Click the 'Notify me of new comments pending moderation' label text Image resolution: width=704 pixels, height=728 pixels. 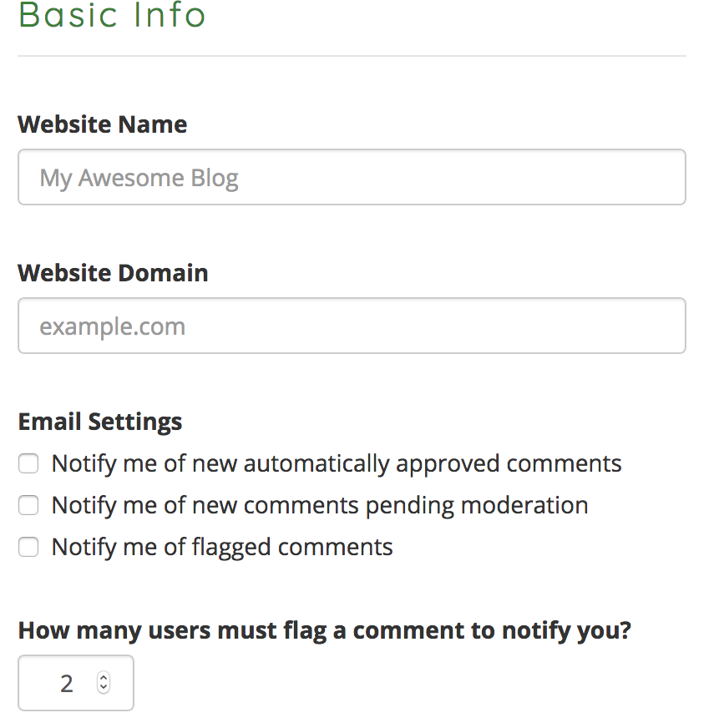(x=320, y=506)
